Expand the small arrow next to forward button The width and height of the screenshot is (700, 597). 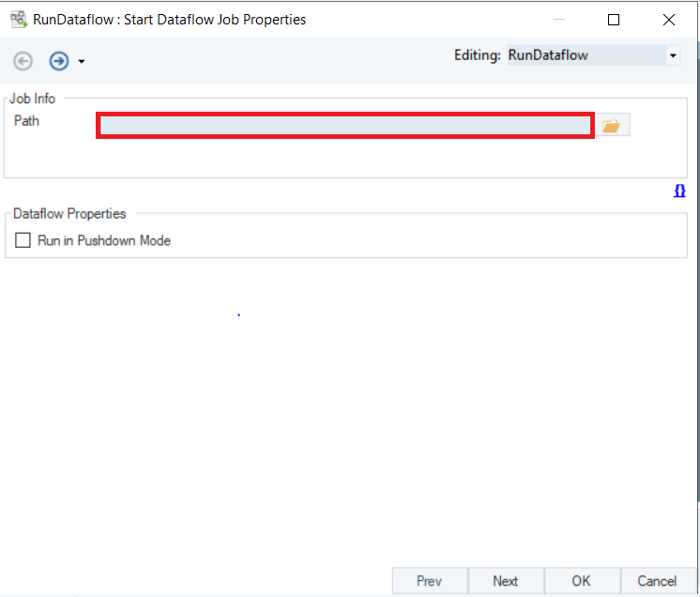click(x=82, y=62)
